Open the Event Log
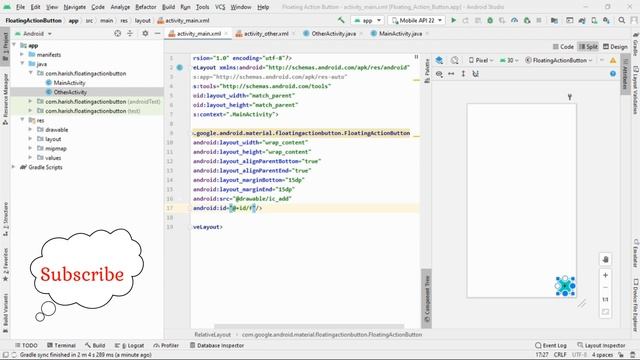Image resolution: width=640 pixels, height=360 pixels. (551, 345)
